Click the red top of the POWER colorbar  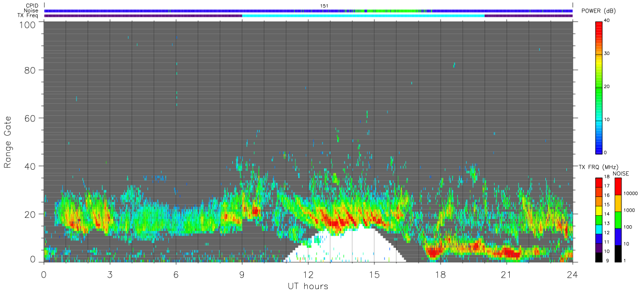coord(598,29)
